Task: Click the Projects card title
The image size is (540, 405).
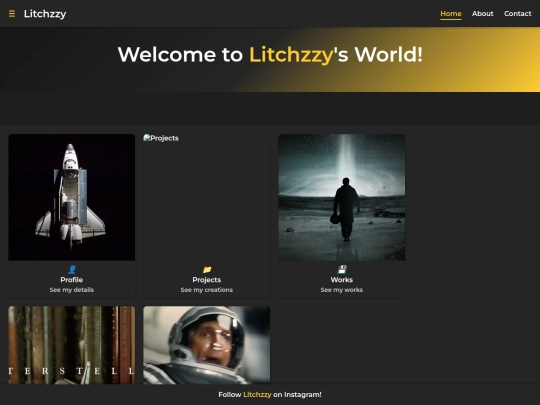Action: [x=207, y=280]
